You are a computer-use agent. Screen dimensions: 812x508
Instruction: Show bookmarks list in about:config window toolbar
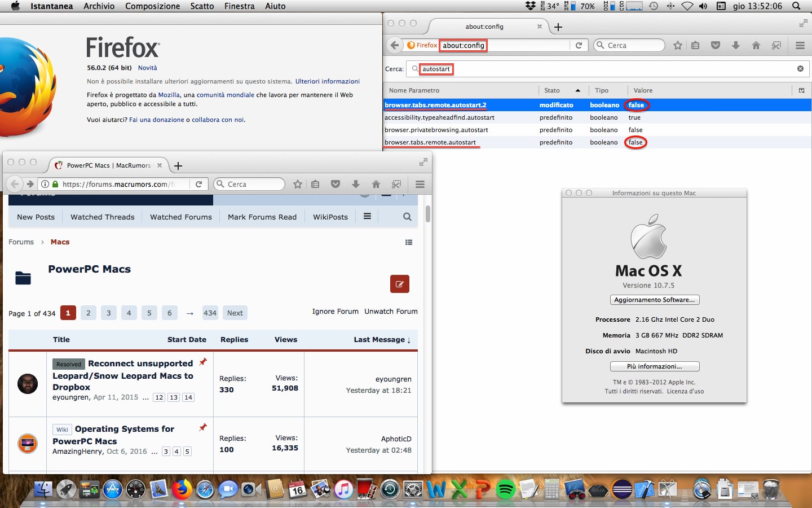[695, 45]
